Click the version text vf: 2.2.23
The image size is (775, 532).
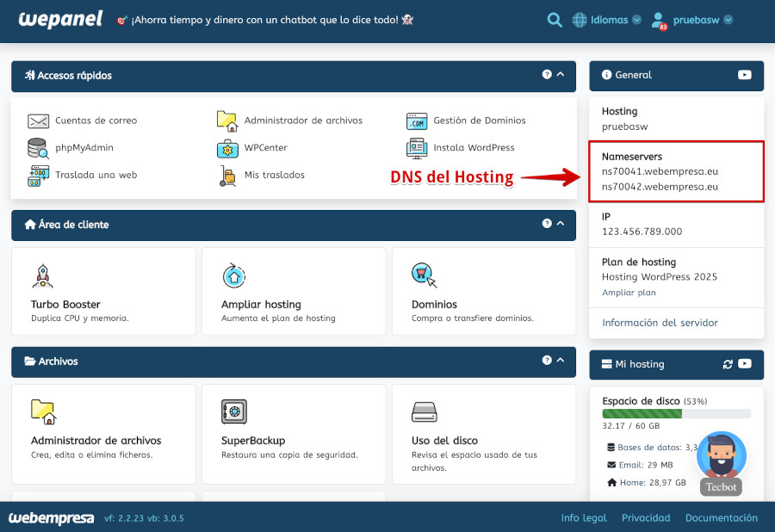click(123, 518)
